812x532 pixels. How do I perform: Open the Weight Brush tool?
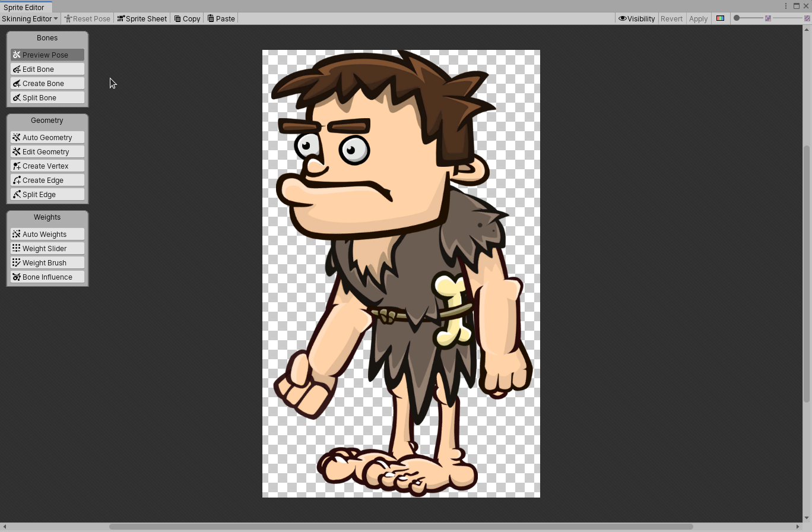47,263
